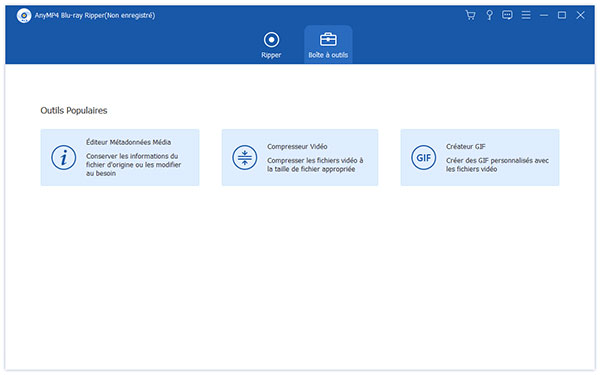Select the Boîte à outils tab
The height and width of the screenshot is (375, 600).
(x=328, y=44)
